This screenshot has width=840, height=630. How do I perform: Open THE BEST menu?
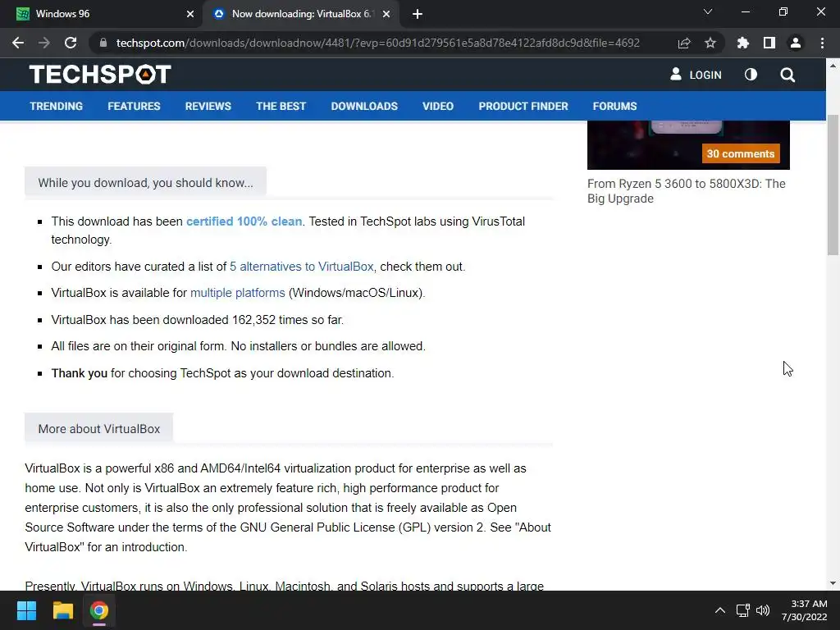[x=281, y=106]
